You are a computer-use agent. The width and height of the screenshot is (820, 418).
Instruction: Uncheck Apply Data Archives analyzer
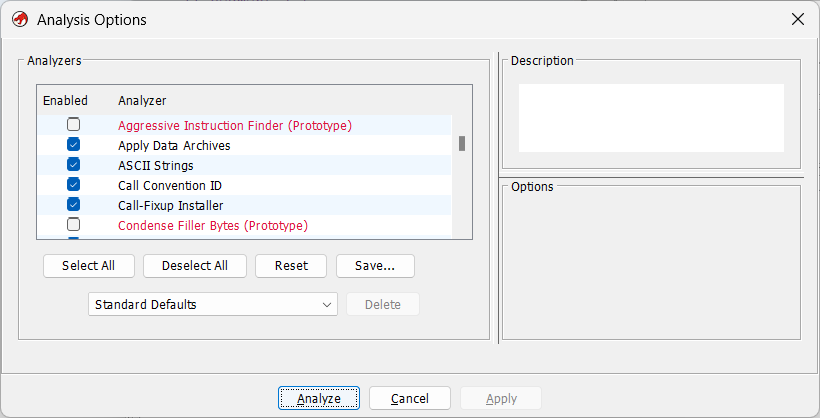[73, 145]
